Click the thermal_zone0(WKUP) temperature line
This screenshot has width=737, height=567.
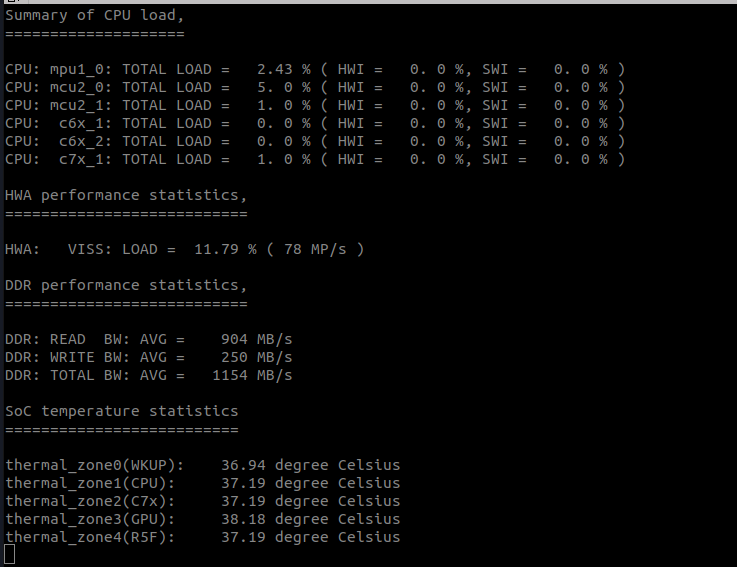coord(203,465)
